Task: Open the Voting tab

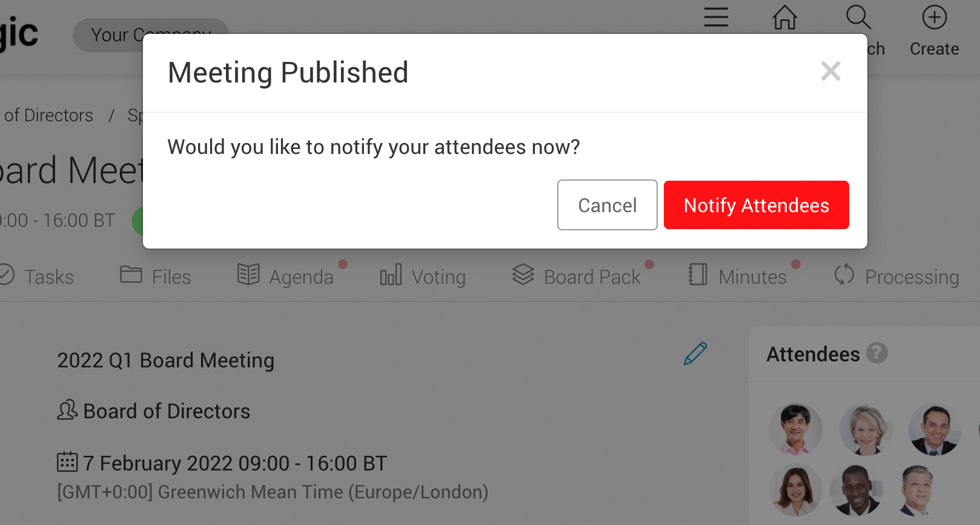Action: click(x=423, y=276)
